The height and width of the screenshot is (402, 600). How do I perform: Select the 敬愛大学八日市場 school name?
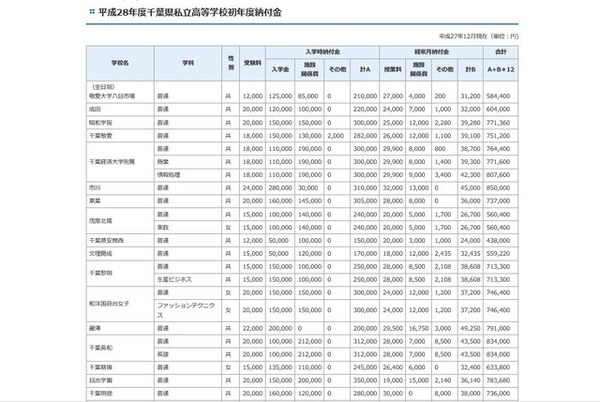tap(112, 96)
